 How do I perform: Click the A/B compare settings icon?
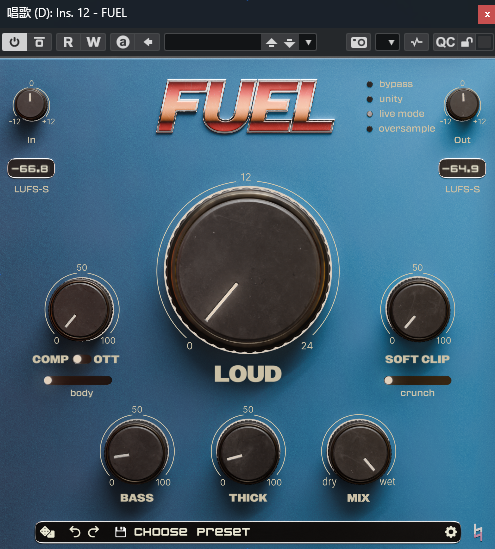point(123,42)
